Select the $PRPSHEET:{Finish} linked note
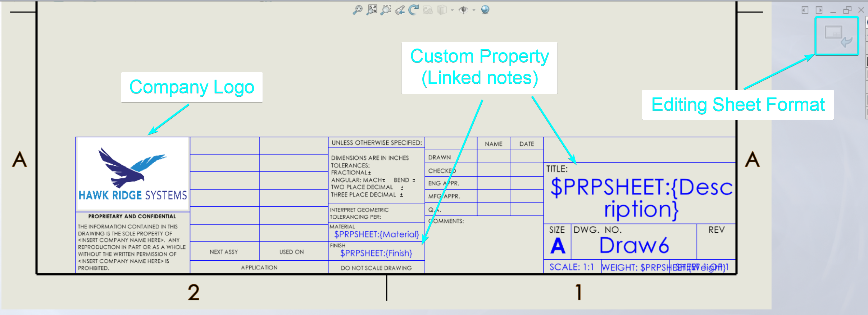868x315 pixels. coord(376,253)
